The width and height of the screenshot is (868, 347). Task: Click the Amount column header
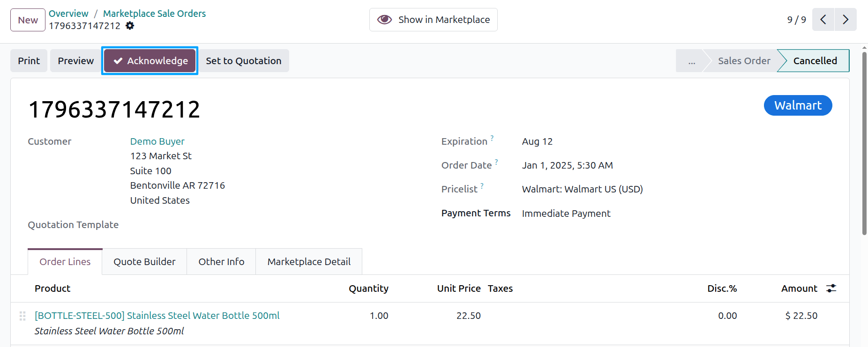tap(799, 288)
